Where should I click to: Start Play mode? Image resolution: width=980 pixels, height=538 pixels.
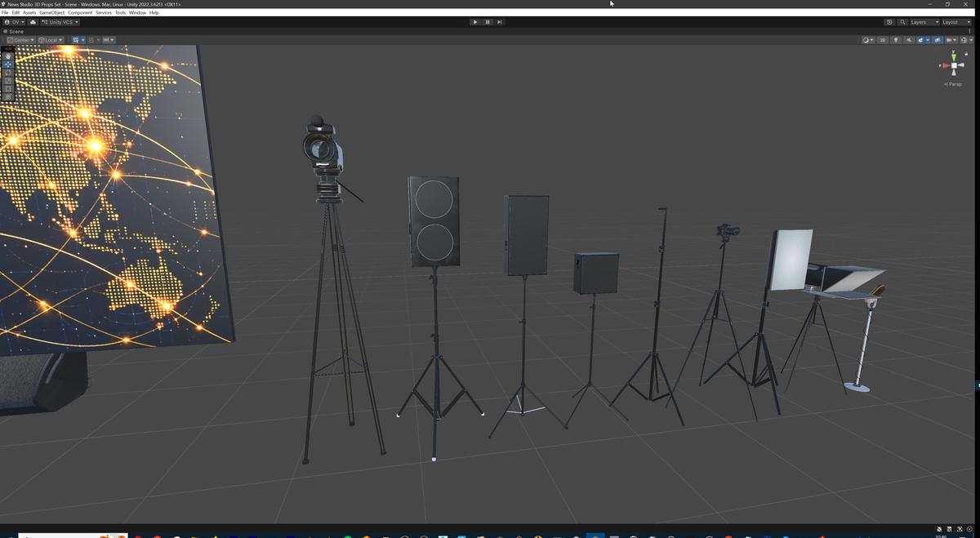pos(475,22)
